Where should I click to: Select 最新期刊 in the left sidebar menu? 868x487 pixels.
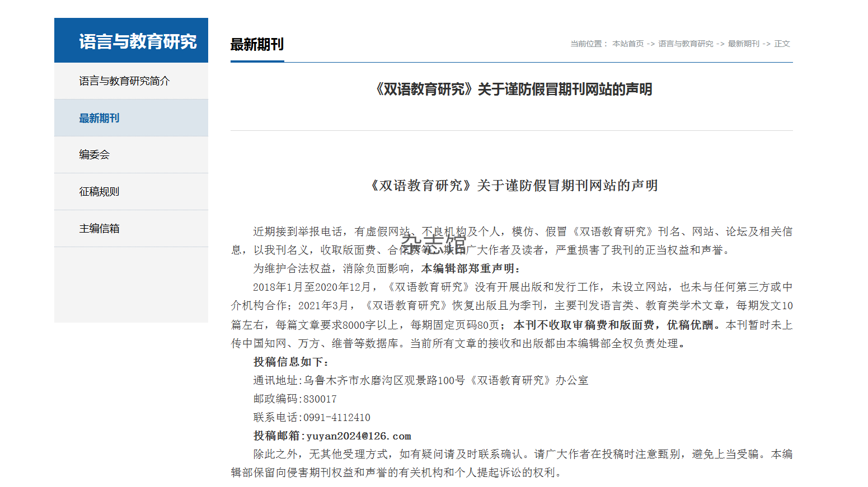tap(99, 118)
